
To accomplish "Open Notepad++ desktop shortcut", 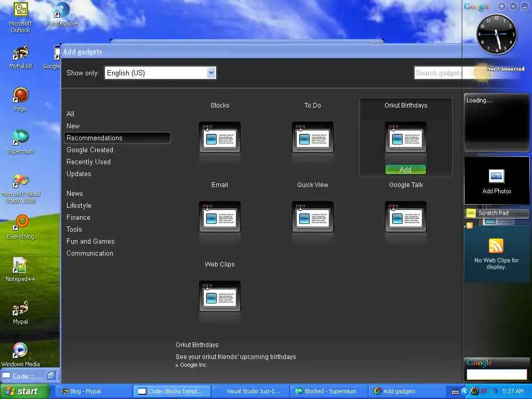I will (x=20, y=270).
